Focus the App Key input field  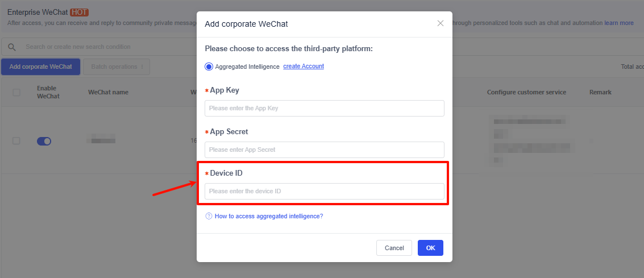click(324, 108)
